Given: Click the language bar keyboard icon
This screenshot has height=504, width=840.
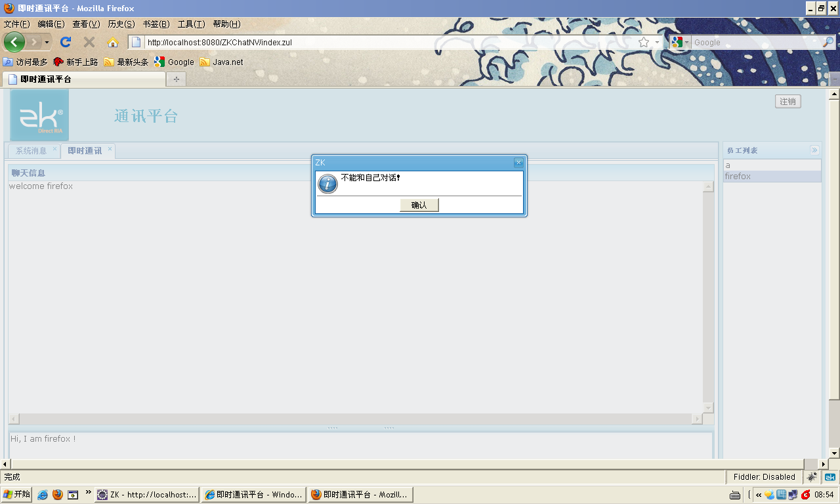Looking at the screenshot, I should click(735, 495).
